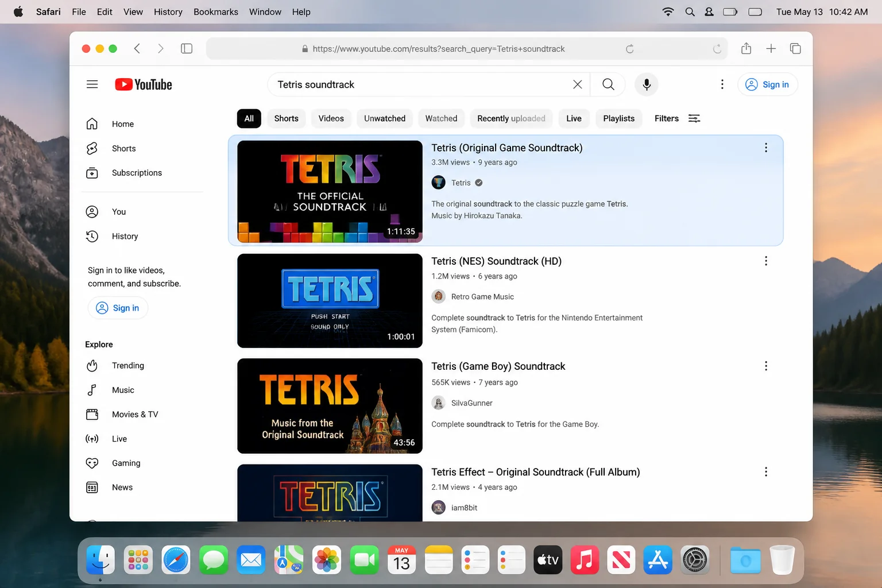Image resolution: width=882 pixels, height=588 pixels.
Task: Open the Tetris (NES) Soundtrack (HD) title
Action: (x=496, y=261)
